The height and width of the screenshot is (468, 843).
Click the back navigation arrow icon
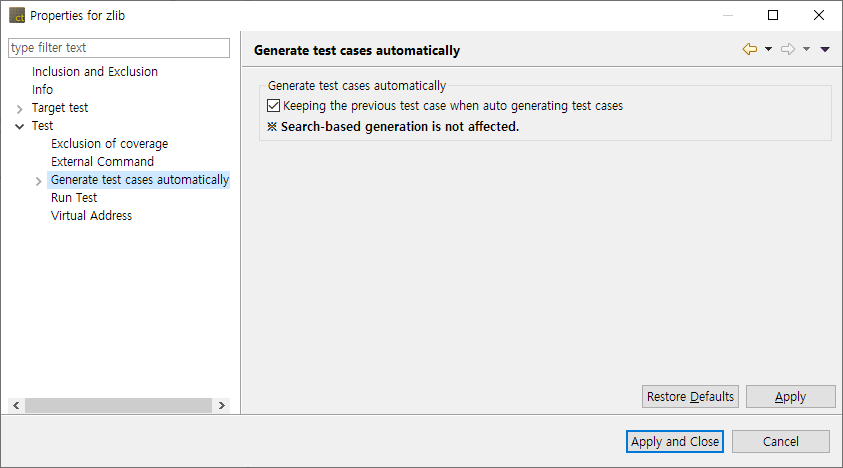click(x=749, y=49)
